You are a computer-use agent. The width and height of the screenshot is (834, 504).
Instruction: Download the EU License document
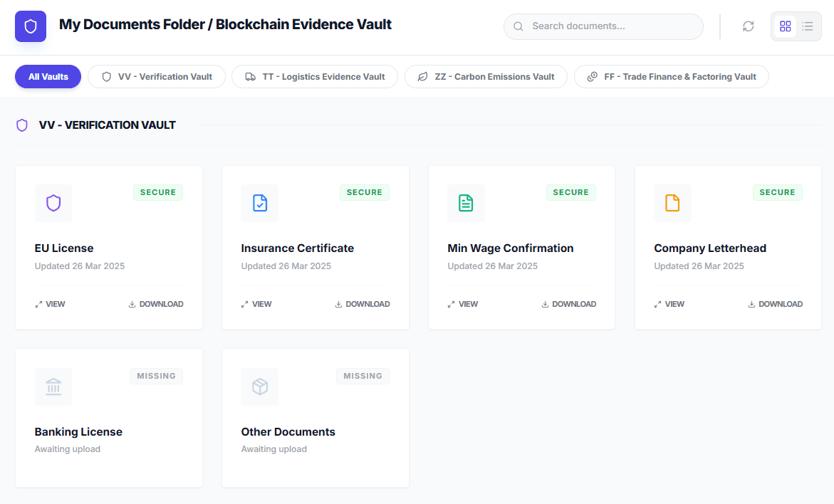156,304
